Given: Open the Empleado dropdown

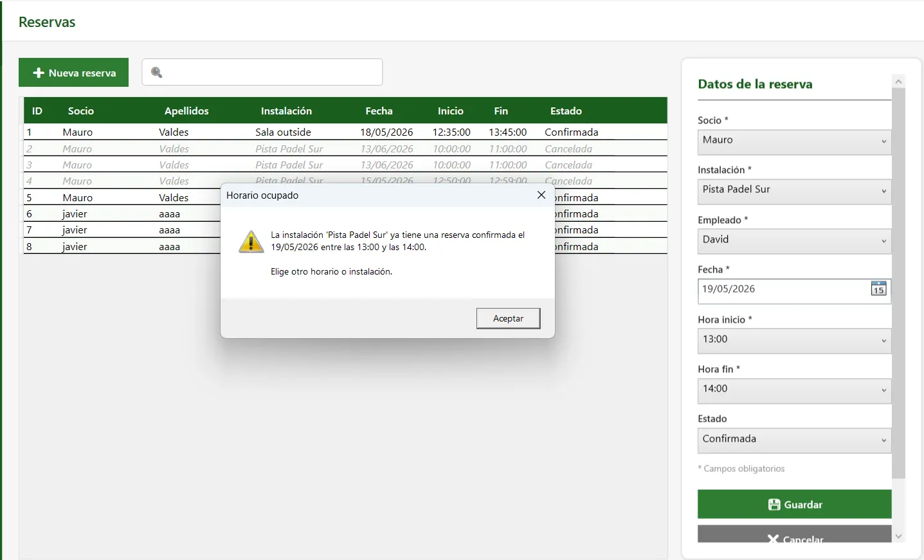Looking at the screenshot, I should click(794, 242).
